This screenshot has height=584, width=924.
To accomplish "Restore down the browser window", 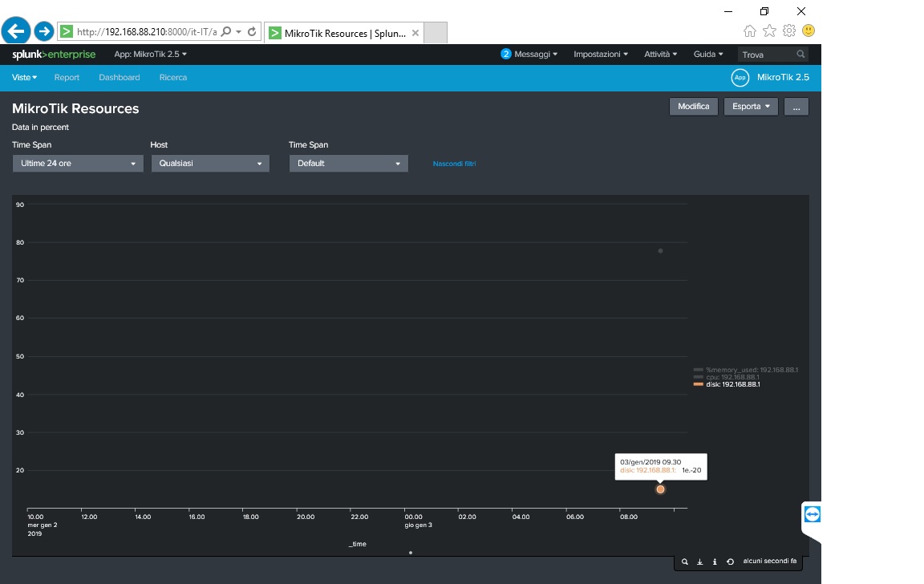I will [764, 11].
